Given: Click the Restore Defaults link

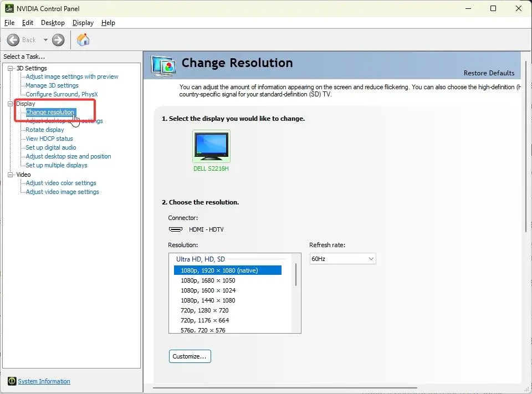Looking at the screenshot, I should click(489, 73).
